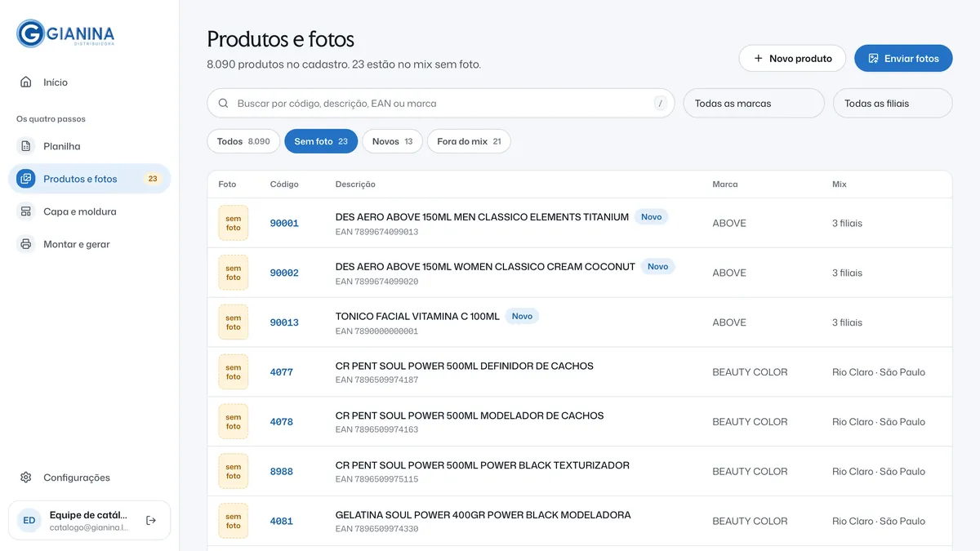This screenshot has width=980, height=551.
Task: Click the ED avatar circle
Action: (29, 520)
